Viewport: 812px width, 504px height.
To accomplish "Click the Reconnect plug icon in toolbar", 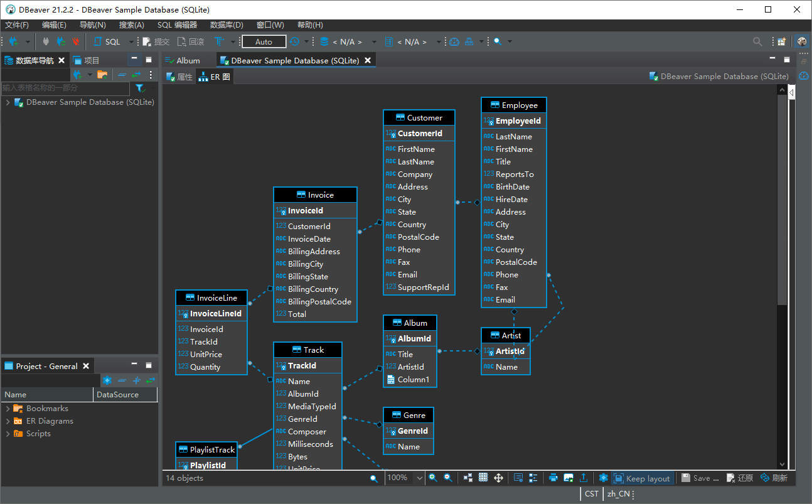I will point(60,41).
